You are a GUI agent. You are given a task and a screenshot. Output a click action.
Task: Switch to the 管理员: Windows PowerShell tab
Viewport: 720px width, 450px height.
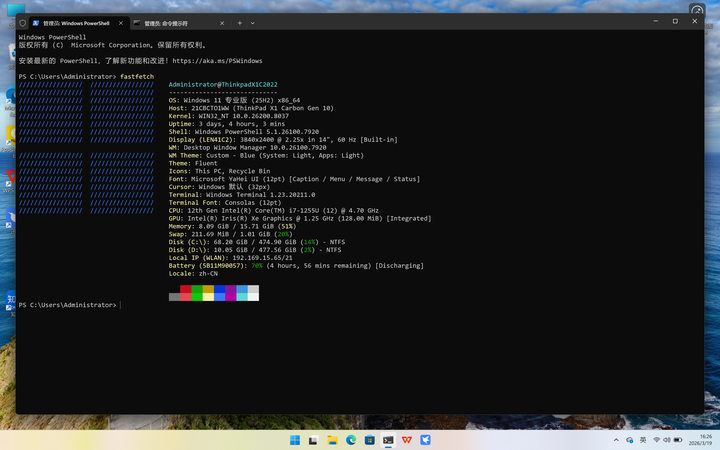point(79,23)
